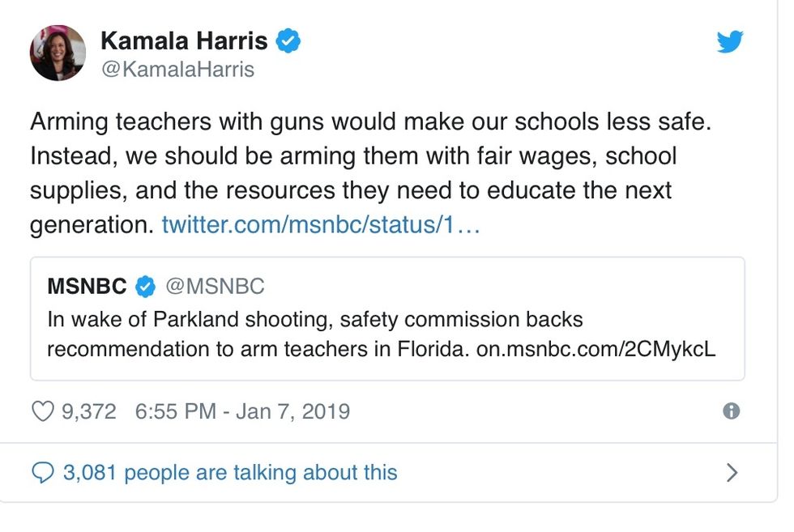Open the twitter.com/msnbc/status link
Image resolution: width=794 pixels, height=532 pixels.
(x=321, y=224)
